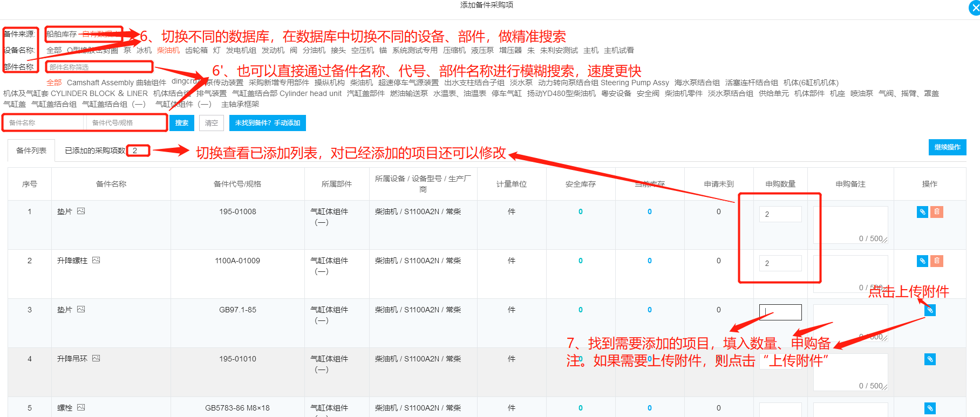Choose 冰机 in the equipment filter
Screen dimensions: 980x417
144,50
